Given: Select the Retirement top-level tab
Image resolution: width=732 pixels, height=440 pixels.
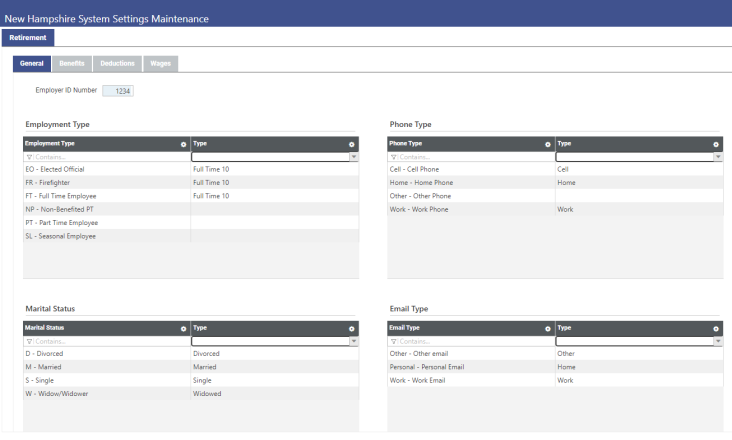Looking at the screenshot, I should click(x=28, y=37).
